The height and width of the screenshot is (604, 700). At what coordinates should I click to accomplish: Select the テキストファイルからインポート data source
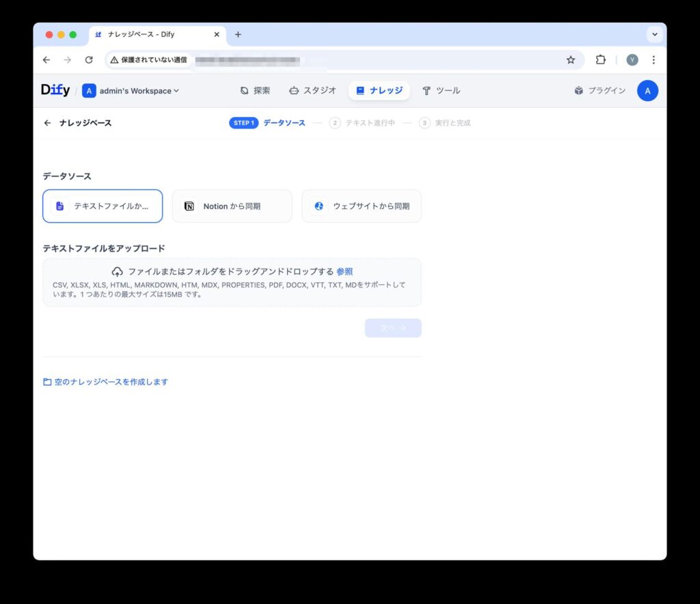pos(103,206)
